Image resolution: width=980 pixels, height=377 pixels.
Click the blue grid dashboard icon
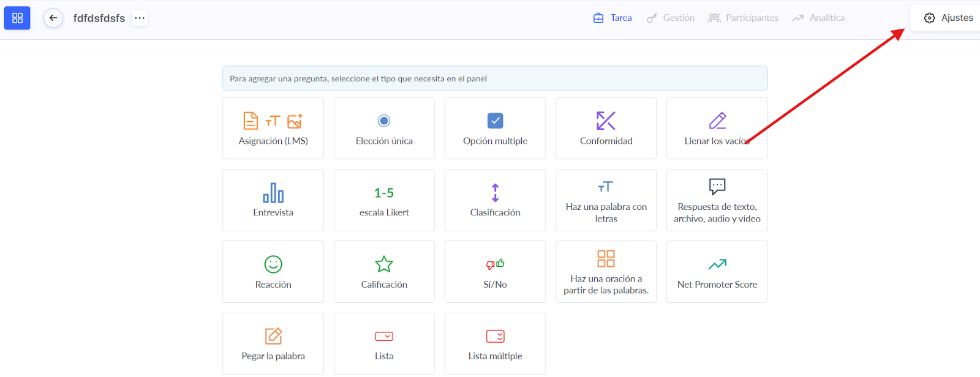tap(17, 18)
